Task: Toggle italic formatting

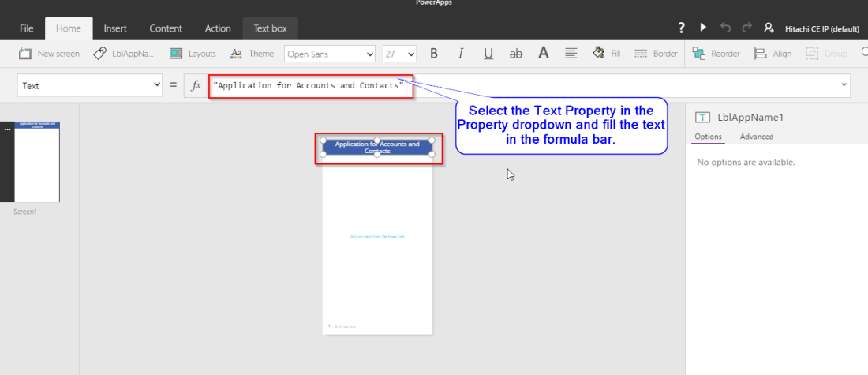Action: [461, 54]
